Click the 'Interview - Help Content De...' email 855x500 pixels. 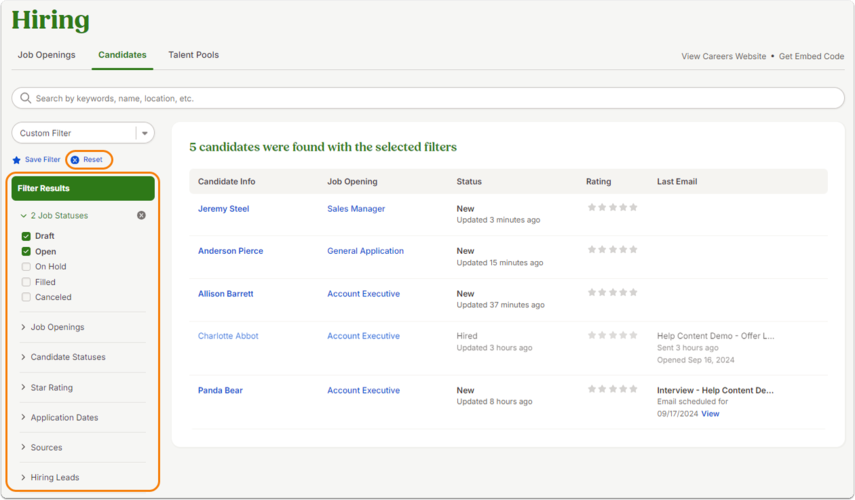coord(715,390)
